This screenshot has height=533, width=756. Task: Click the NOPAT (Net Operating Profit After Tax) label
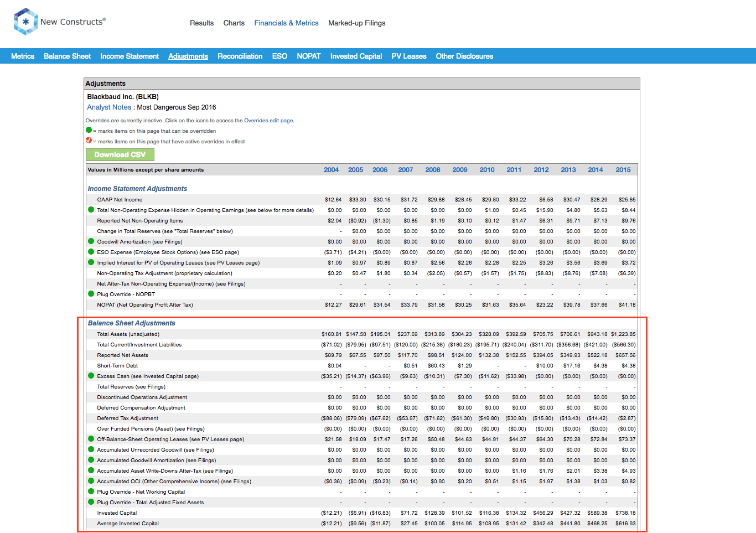(x=145, y=305)
